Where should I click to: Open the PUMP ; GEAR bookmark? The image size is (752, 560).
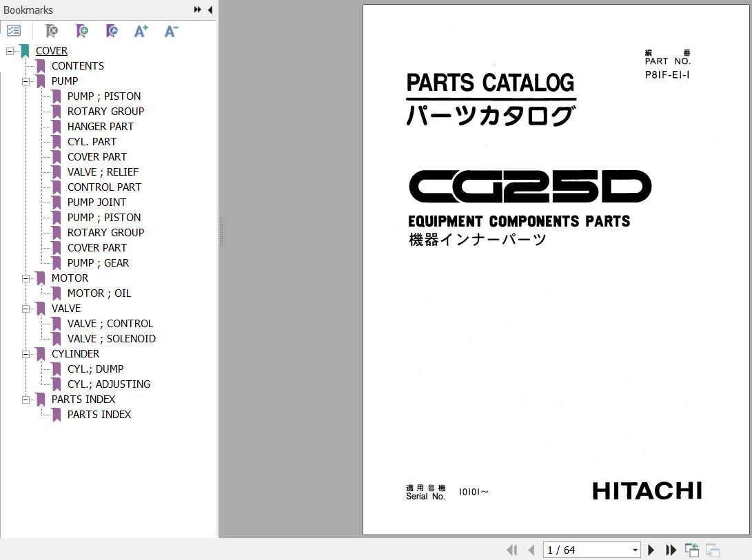point(99,262)
